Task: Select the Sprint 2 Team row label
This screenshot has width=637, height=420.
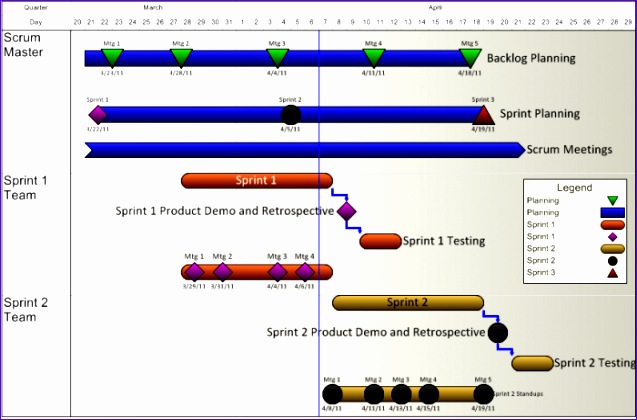Action: [x=26, y=310]
